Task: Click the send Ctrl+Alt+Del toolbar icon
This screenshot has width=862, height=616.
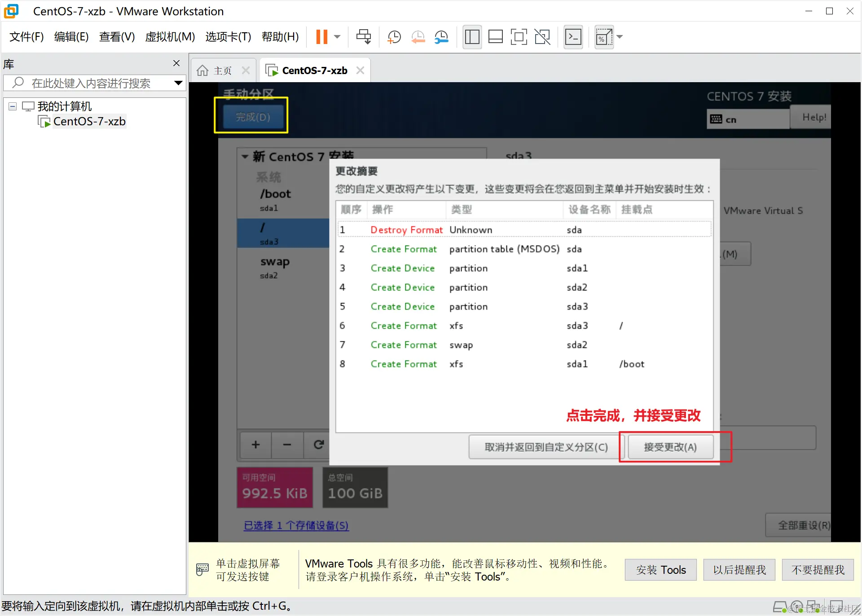Action: point(364,37)
